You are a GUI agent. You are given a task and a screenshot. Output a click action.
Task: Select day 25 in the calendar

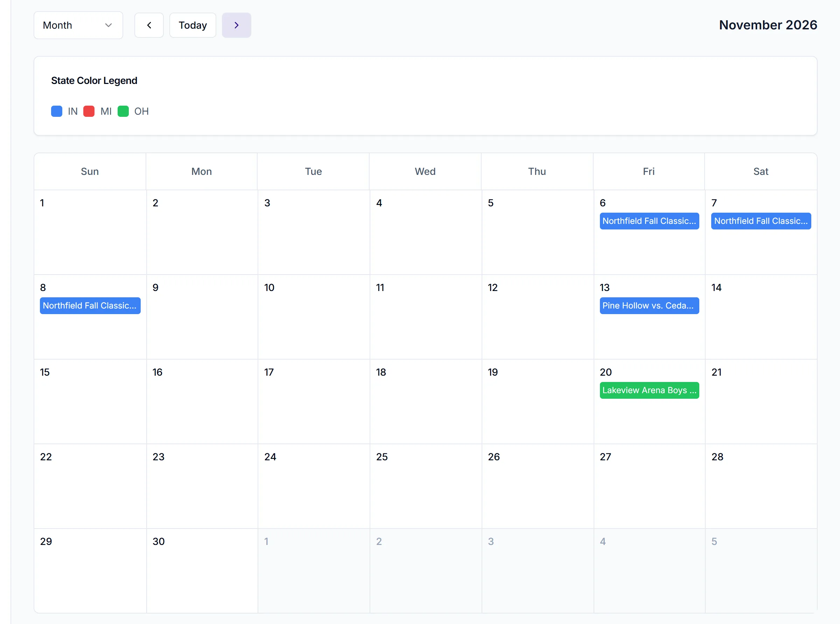pos(426,486)
